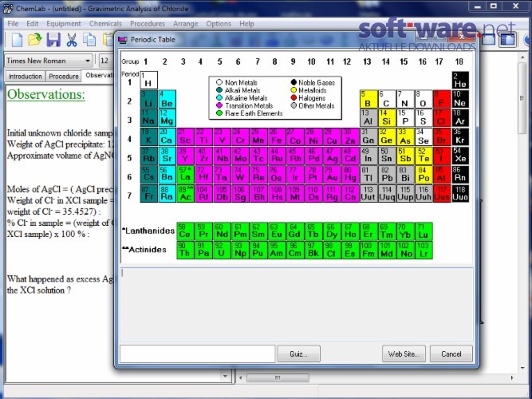
Task: Click the Quiz... button
Action: click(298, 354)
